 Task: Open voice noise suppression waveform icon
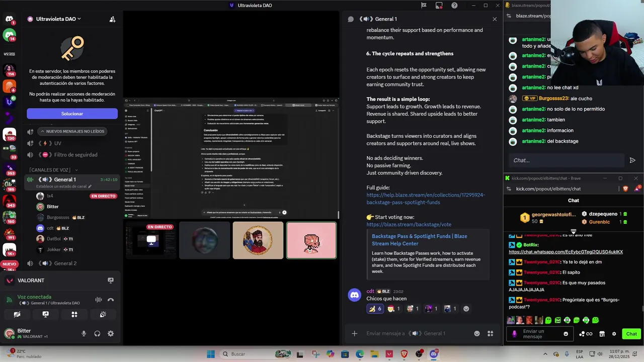99,300
